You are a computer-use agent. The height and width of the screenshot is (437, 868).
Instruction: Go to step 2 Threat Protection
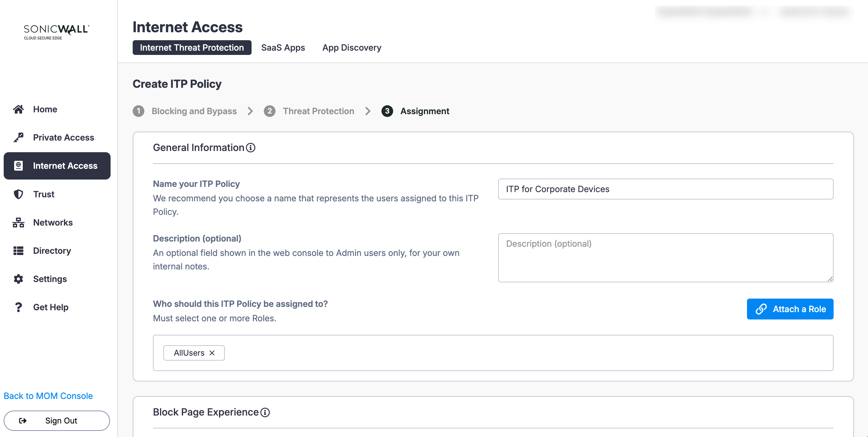click(x=318, y=111)
